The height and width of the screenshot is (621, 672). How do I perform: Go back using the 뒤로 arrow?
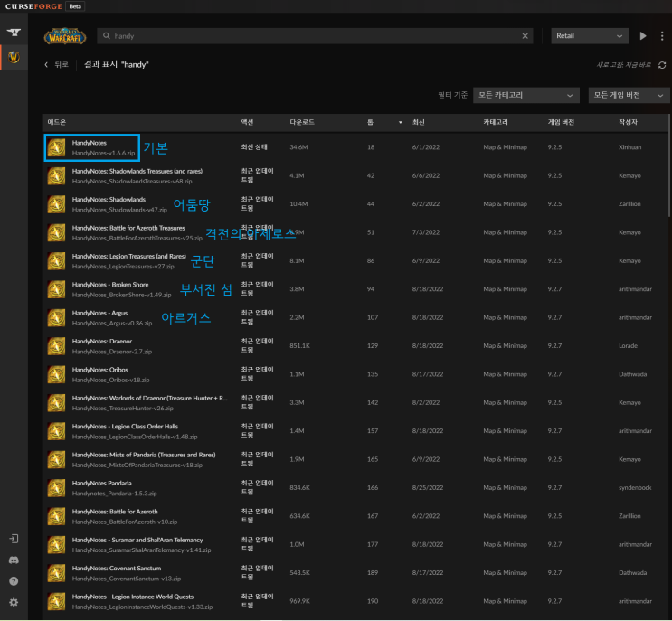[x=57, y=65]
